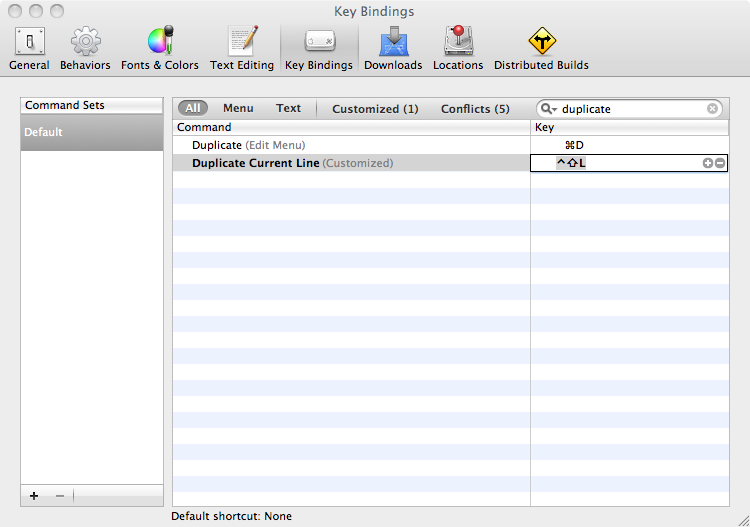Select the Default command set
Viewport: 750px width, 527px height.
click(x=92, y=132)
